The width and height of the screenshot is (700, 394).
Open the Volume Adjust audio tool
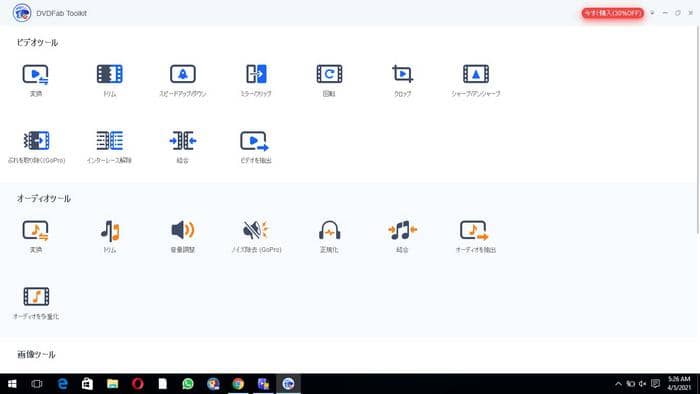(x=183, y=236)
